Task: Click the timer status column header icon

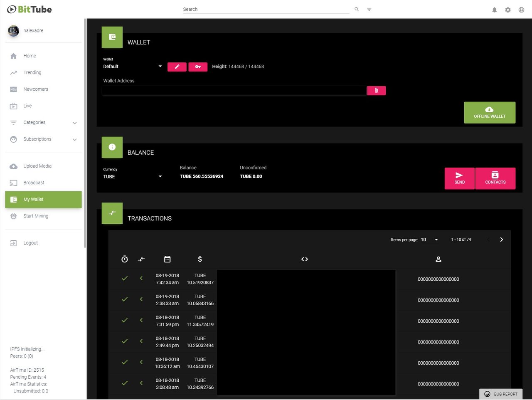Action: tap(125, 259)
